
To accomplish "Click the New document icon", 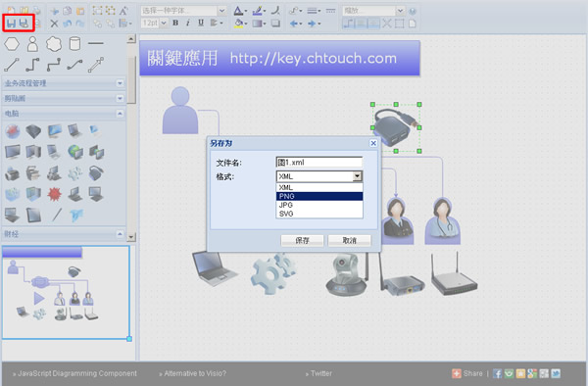I will [11, 11].
